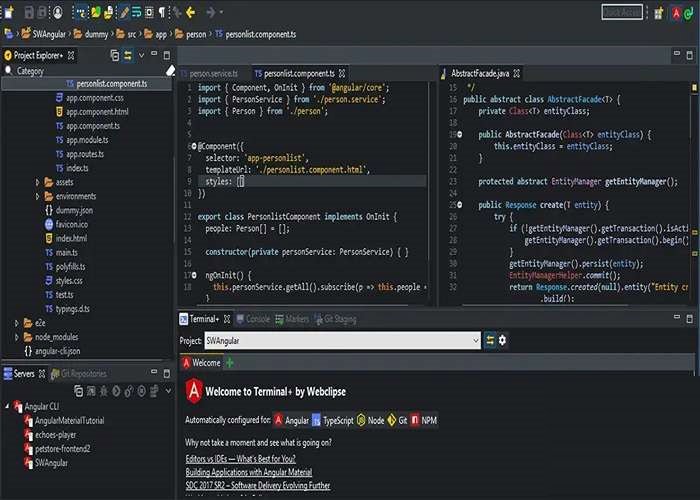This screenshot has width=700, height=500.
Task: Open Terminal+ settings gear icon
Action: (502, 341)
